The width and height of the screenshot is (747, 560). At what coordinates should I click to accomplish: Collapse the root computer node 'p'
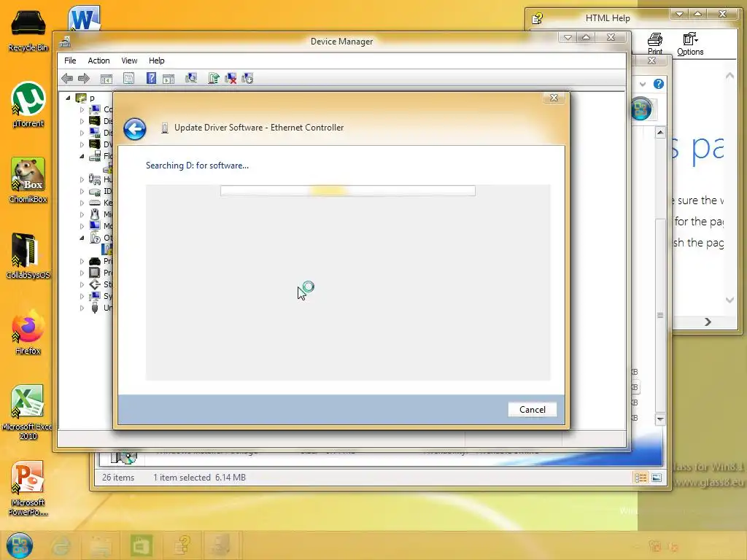click(68, 98)
